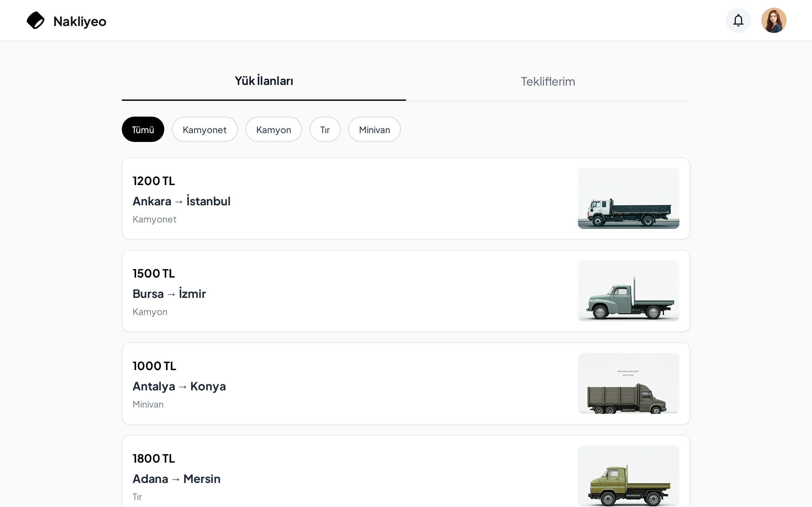Click the Nakliyeo brand name
The width and height of the screenshot is (812, 507).
(80, 22)
